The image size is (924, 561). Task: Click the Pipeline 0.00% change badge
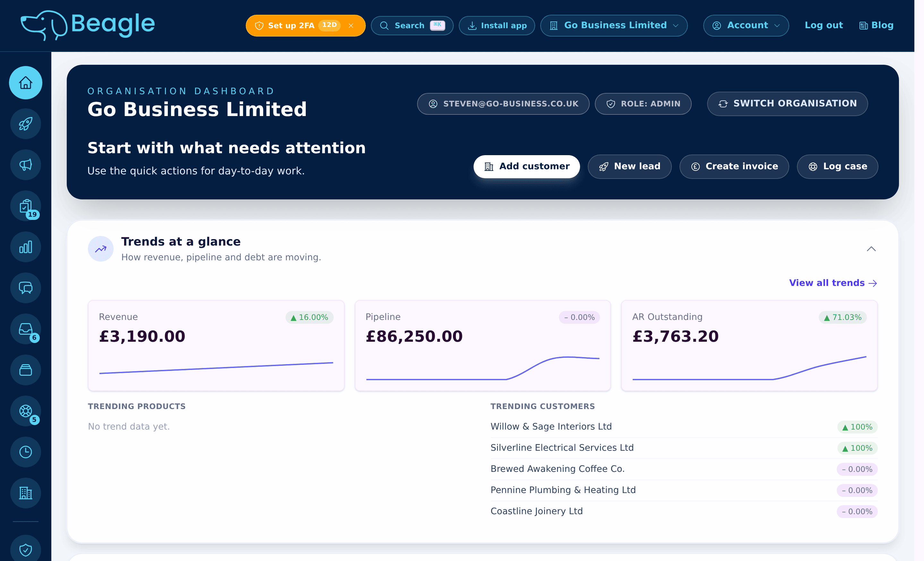point(579,317)
